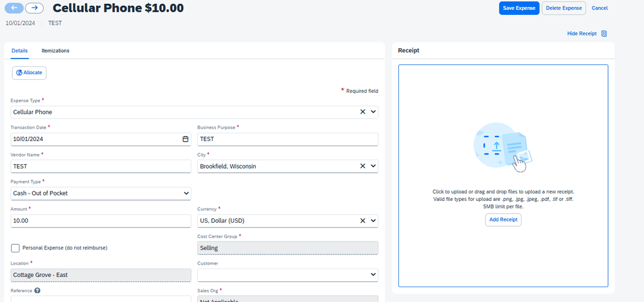Expand the City dropdown arrow
Viewport: 644px width, 302px height.
(373, 166)
